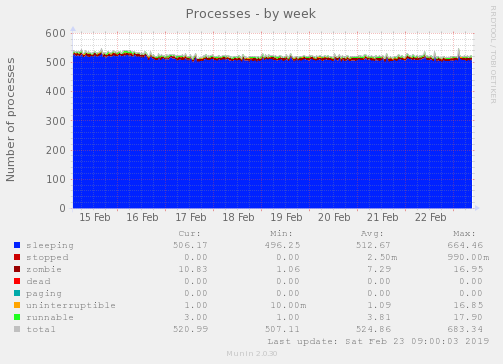This screenshot has width=503, height=364.
Task: Click the '22 Feb' x-axis label
Action: click(x=430, y=217)
